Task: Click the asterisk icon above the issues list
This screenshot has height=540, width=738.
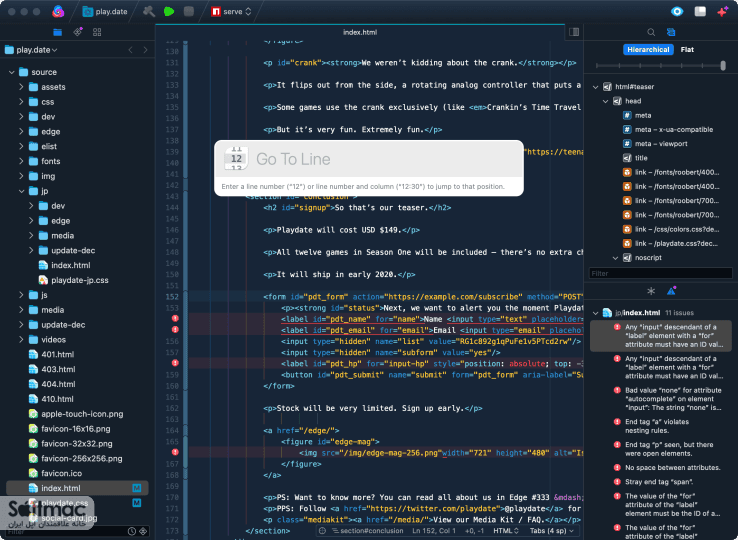Action: (x=651, y=291)
